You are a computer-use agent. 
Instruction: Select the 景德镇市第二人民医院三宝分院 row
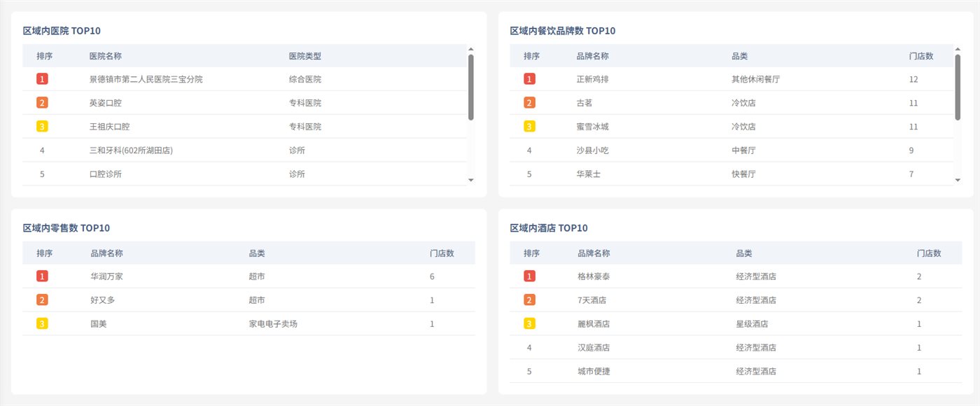click(x=244, y=79)
